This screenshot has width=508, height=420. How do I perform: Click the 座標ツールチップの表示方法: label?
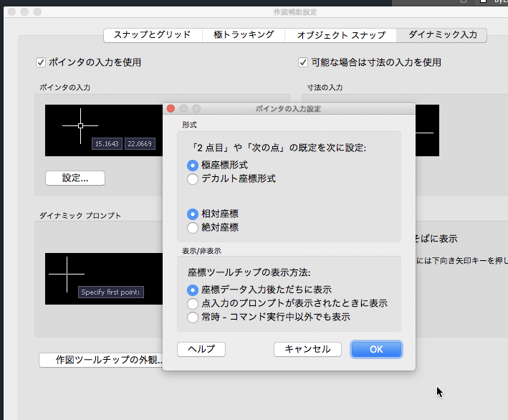tap(249, 272)
